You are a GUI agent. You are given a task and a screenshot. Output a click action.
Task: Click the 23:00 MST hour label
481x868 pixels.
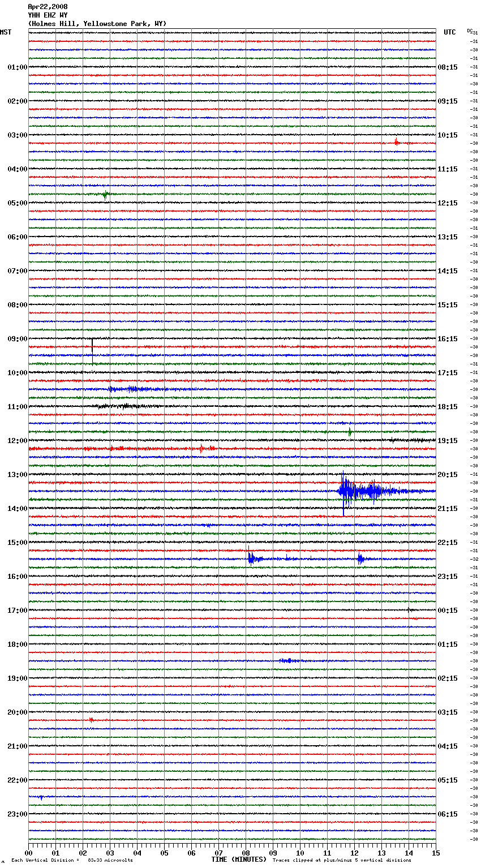(x=18, y=814)
